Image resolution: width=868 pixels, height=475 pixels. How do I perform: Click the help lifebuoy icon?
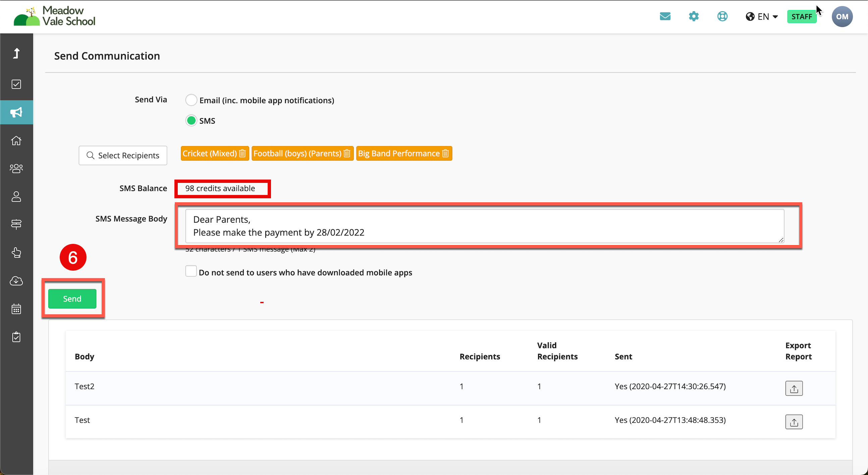[x=722, y=16]
